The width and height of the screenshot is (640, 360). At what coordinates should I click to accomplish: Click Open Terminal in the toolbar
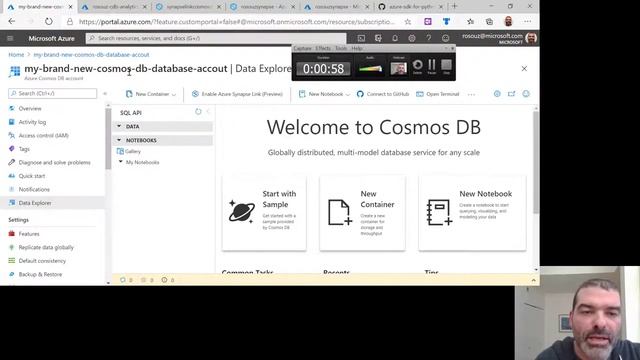pos(438,94)
